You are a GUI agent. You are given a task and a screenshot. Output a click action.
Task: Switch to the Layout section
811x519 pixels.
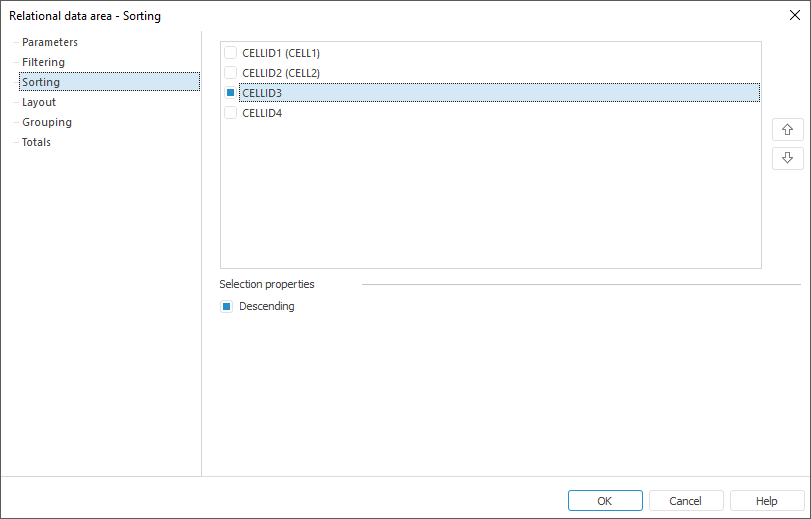click(39, 102)
